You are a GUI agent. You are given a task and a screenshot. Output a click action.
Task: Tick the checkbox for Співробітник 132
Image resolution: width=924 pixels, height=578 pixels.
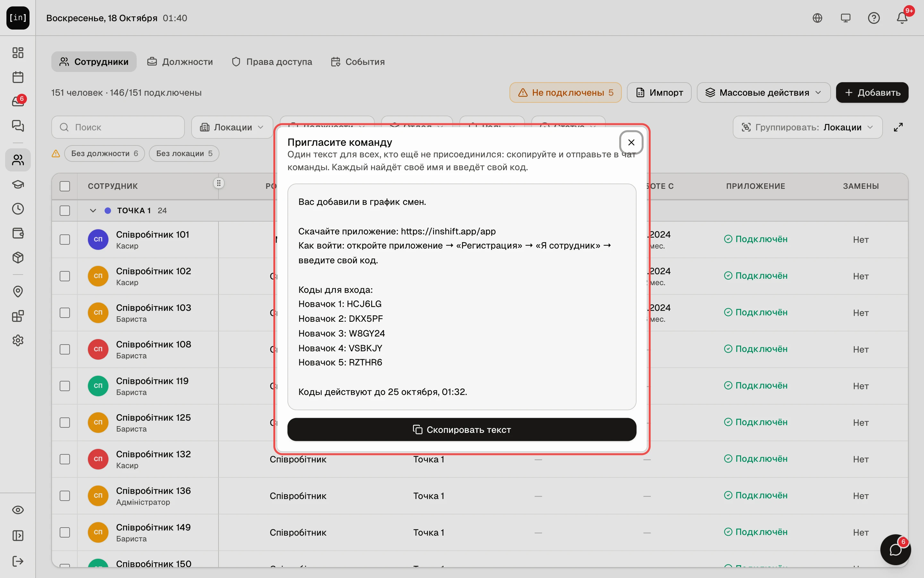(x=65, y=459)
